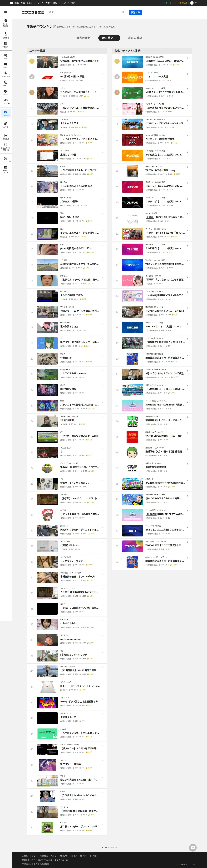Select the 現在放送中 tab
207x868 pixels.
point(109,38)
